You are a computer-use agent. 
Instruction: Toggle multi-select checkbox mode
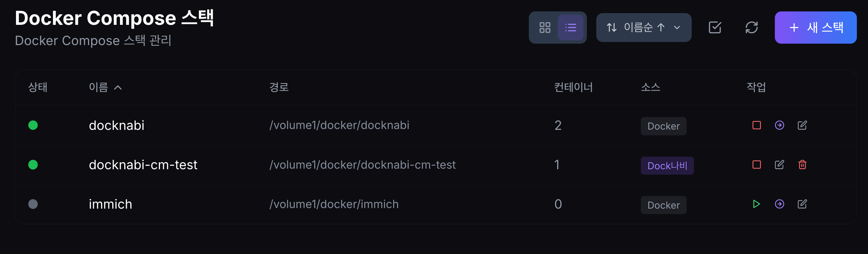tap(715, 28)
